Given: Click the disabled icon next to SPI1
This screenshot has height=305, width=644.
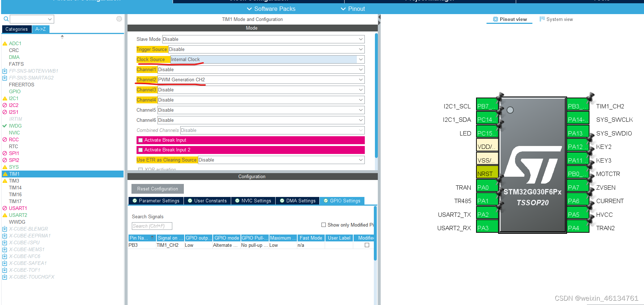Looking at the screenshot, I should (x=5, y=153).
